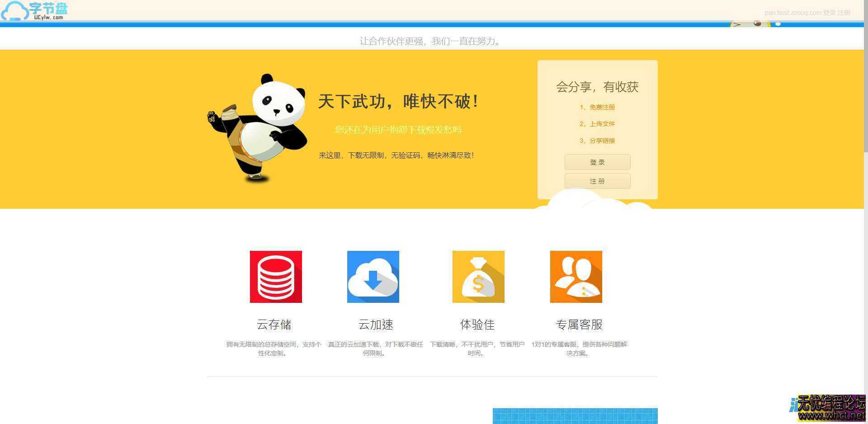Click the arrow icon below the top banner

[737, 24]
